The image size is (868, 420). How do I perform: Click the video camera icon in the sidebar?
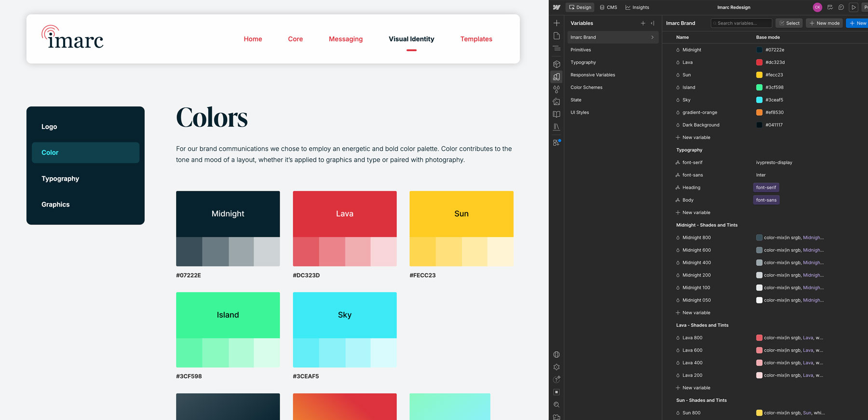coord(556,417)
